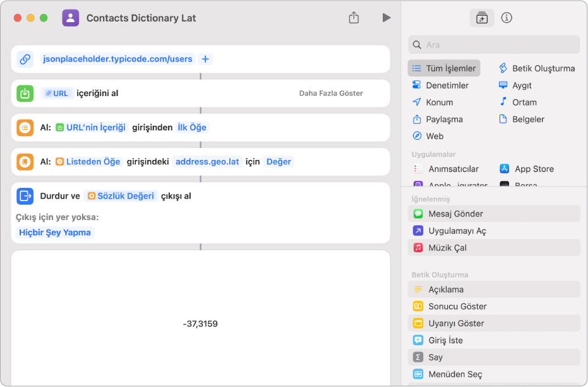Select the URL variable token
Screen dimensions: 588x387
coord(57,93)
